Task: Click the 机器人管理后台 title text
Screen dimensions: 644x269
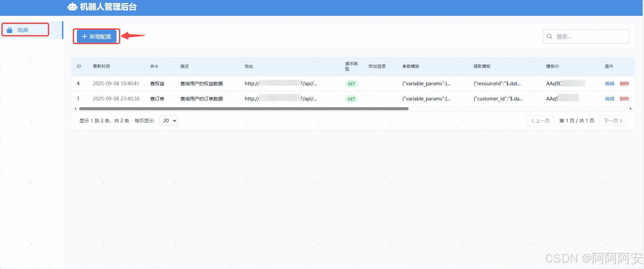Action: pos(108,7)
